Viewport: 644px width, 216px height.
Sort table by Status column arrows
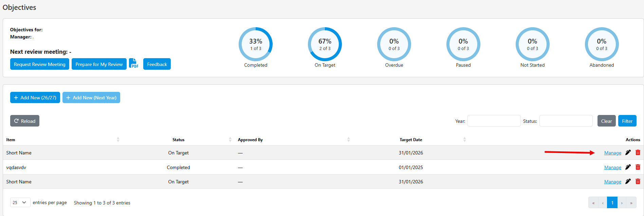230,139
